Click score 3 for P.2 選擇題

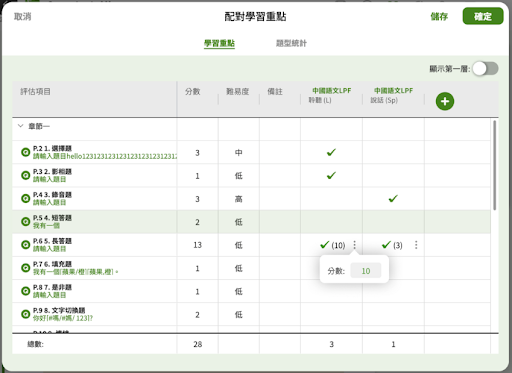pyautogui.click(x=197, y=153)
